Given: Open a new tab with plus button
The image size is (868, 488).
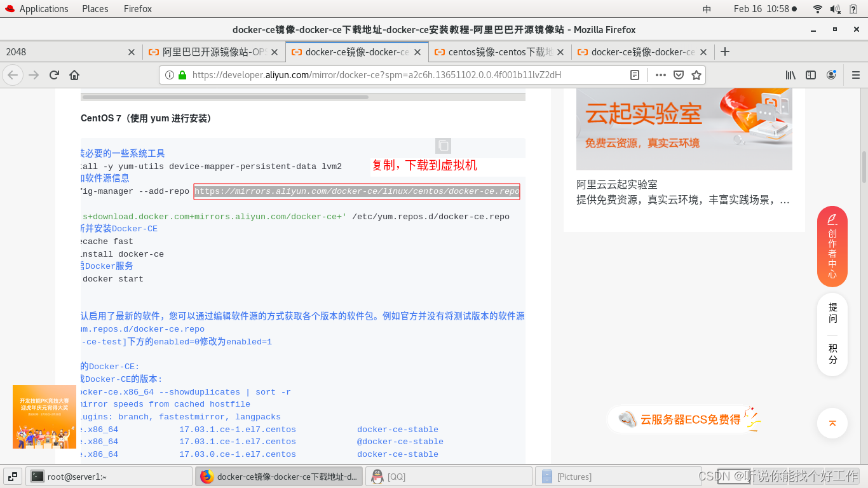Looking at the screenshot, I should [725, 51].
